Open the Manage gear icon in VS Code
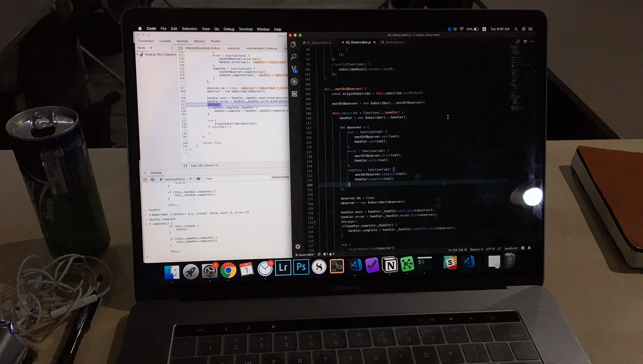Screen dimensions: 643x364 pos(298,247)
